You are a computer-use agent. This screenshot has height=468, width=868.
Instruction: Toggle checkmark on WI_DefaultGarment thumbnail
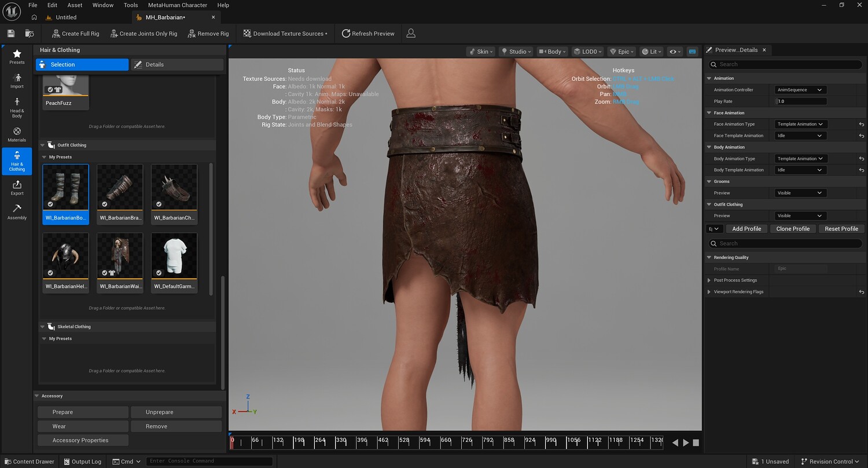[x=159, y=273]
